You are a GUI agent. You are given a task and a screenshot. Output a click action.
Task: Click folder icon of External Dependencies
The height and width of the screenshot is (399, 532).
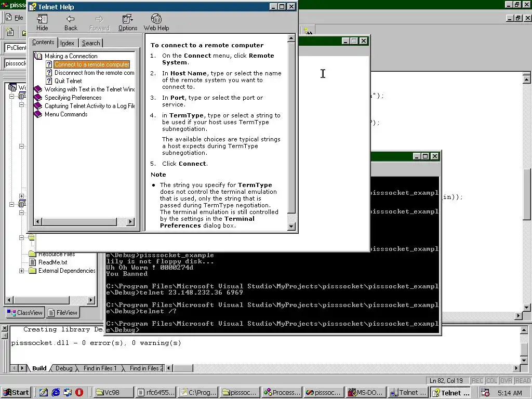(33, 271)
